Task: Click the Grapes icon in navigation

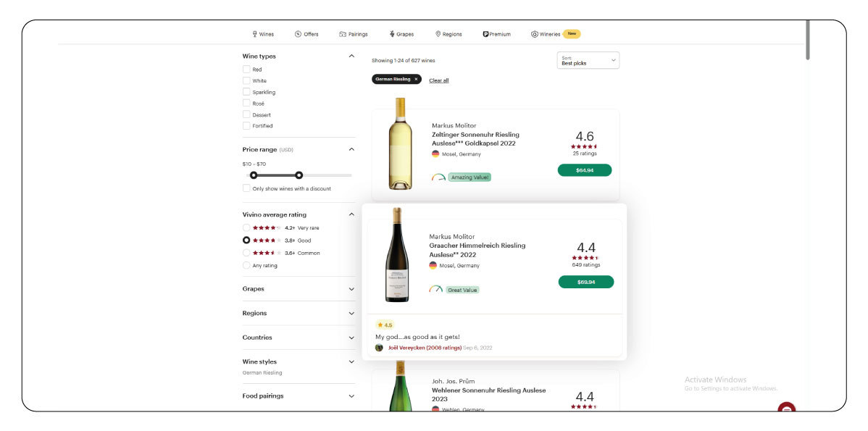Action: [392, 34]
